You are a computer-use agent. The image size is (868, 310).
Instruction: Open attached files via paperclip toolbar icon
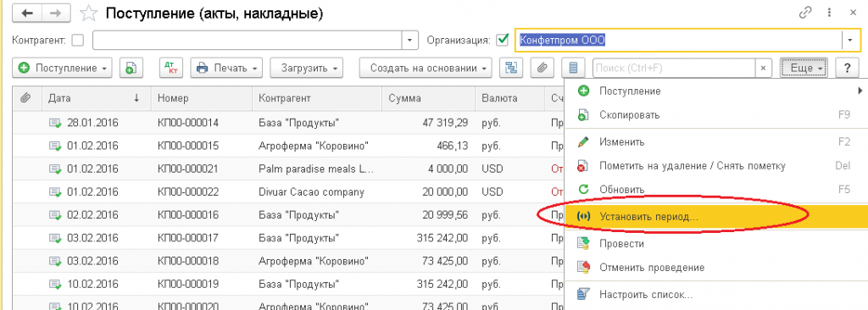542,68
